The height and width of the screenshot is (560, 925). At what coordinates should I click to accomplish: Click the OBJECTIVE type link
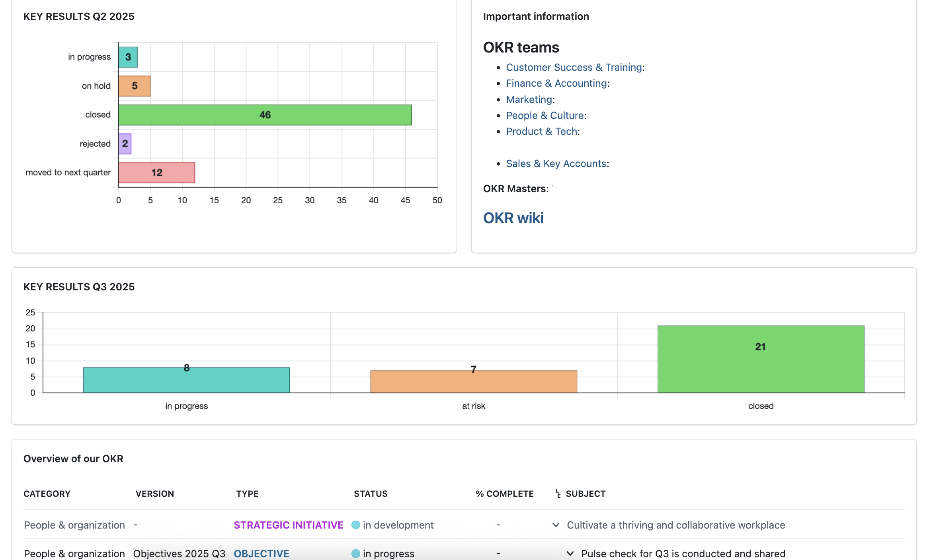[x=261, y=553]
